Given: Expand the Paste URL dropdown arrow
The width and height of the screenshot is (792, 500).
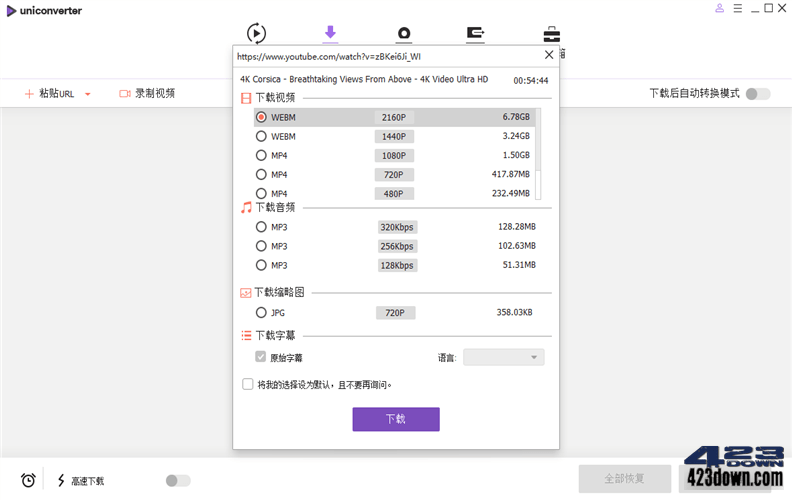Looking at the screenshot, I should (88, 94).
